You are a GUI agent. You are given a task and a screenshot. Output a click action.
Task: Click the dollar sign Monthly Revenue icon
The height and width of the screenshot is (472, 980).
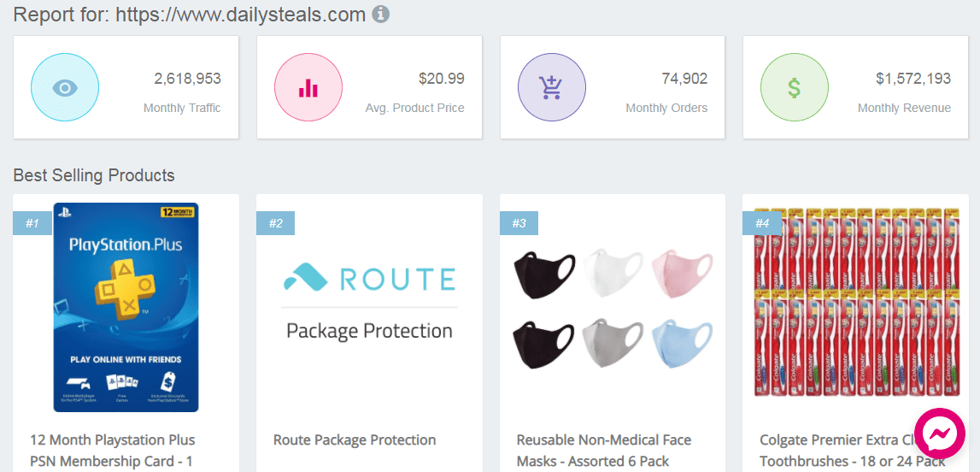795,87
